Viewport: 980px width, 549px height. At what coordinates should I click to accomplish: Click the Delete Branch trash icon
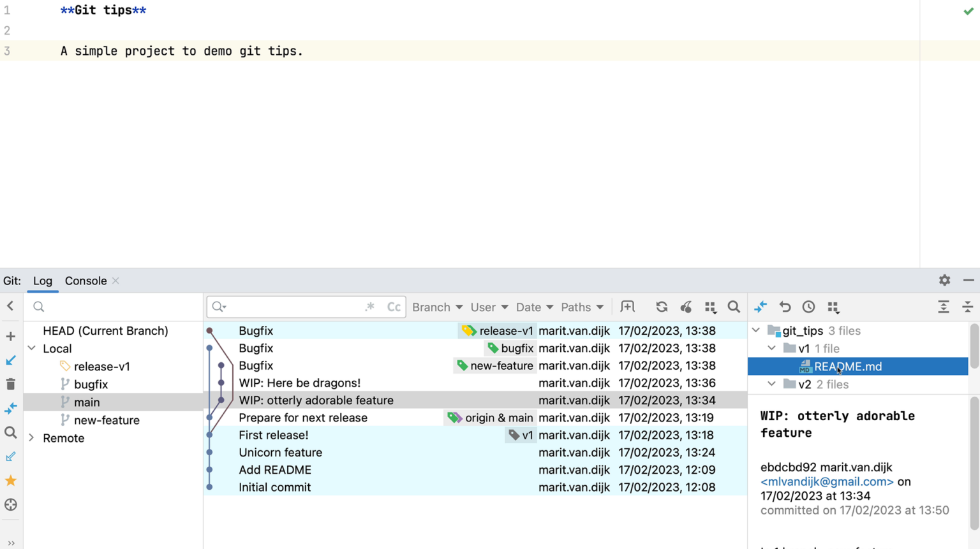[11, 384]
